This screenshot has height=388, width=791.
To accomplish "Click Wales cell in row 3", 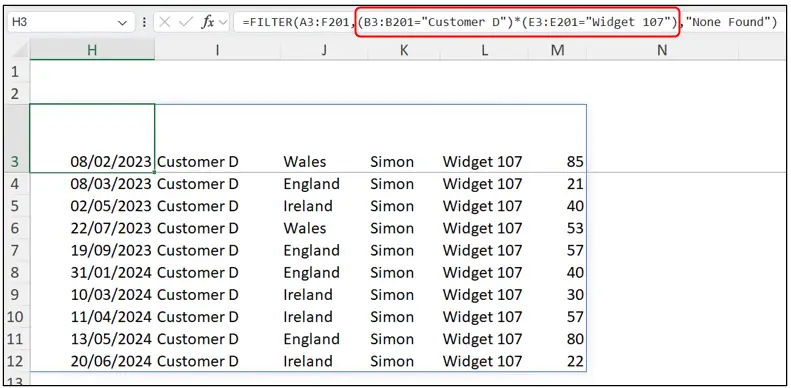I will click(x=324, y=138).
